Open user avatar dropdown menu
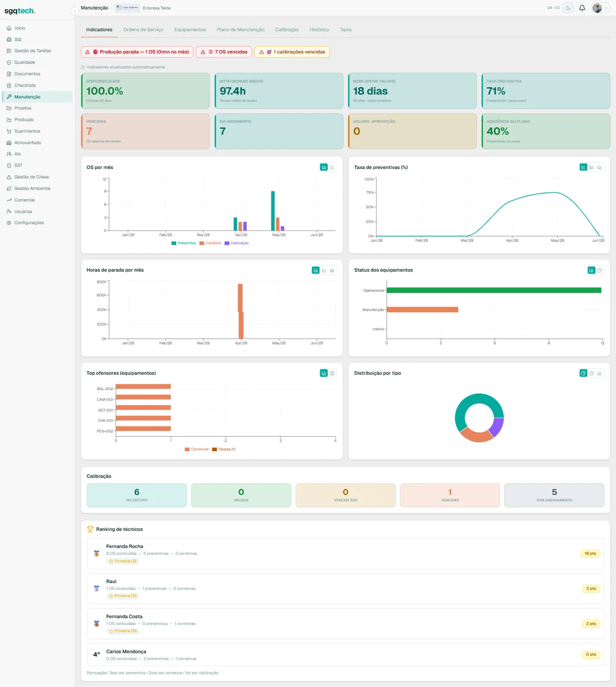The width and height of the screenshot is (616, 687). [x=600, y=8]
